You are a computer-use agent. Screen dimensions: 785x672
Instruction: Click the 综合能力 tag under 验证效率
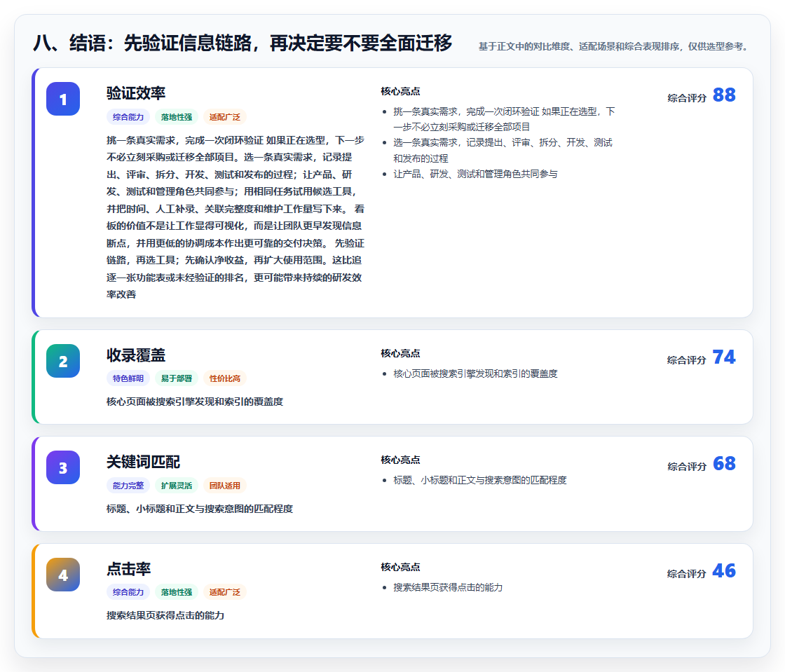[x=128, y=117]
